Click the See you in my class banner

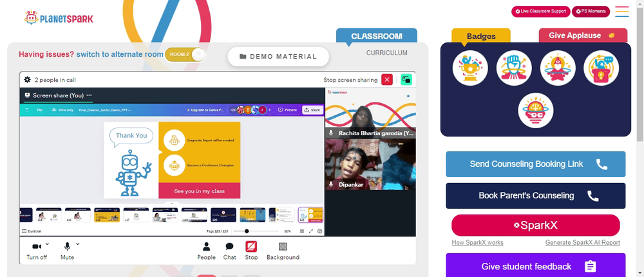tap(200, 191)
